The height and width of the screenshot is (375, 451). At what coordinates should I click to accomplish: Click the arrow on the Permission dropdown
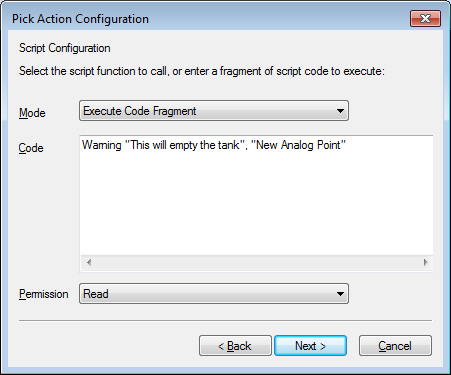point(340,294)
